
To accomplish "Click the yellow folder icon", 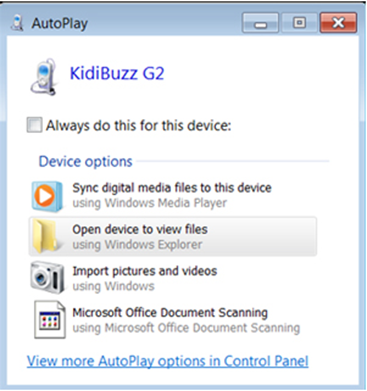I will coord(45,237).
